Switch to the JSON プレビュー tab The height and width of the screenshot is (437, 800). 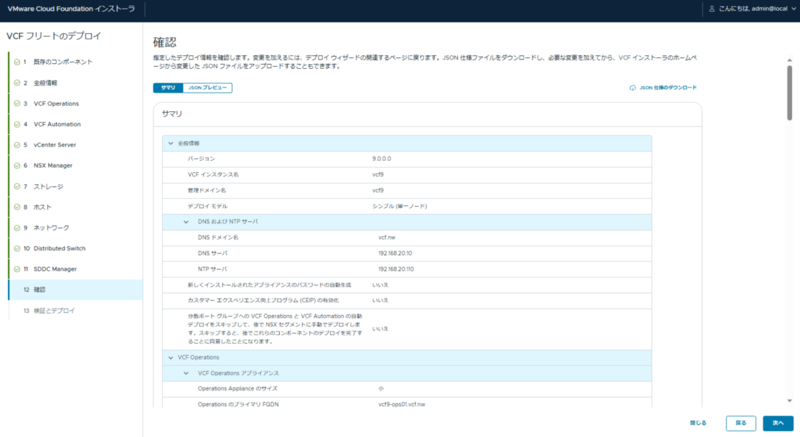(x=208, y=88)
